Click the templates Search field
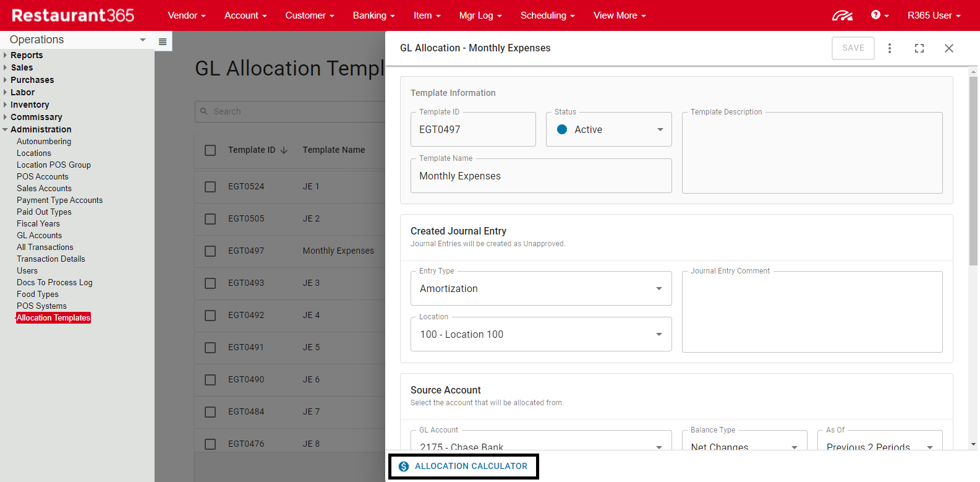 [x=291, y=111]
